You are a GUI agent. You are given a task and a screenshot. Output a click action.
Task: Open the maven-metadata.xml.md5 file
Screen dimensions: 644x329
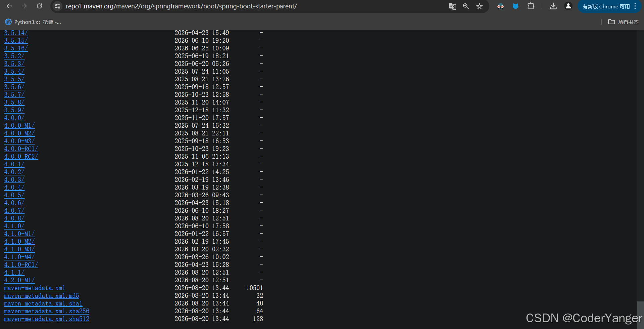[42, 296]
